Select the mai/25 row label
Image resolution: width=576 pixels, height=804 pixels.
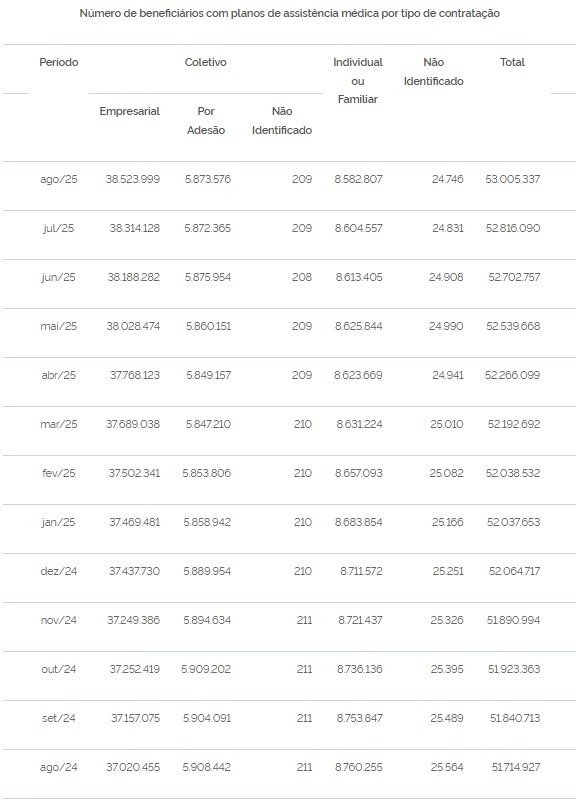pyautogui.click(x=58, y=326)
